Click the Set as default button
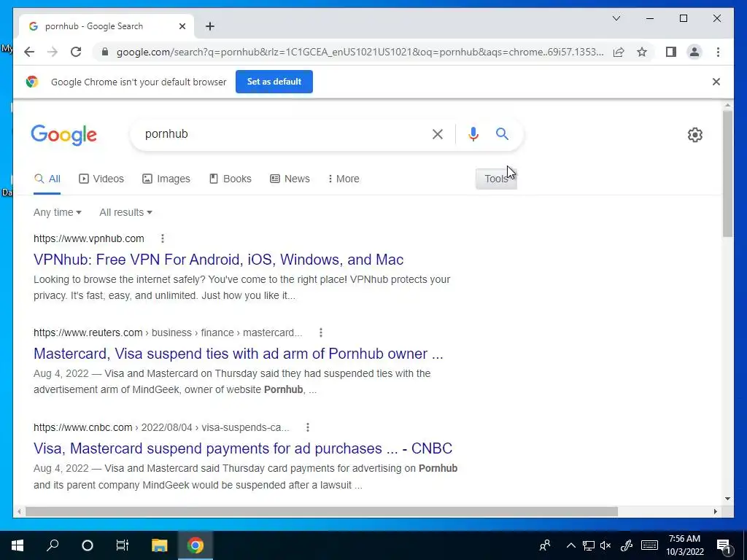Screen dimensions: 747x560 pos(274,82)
